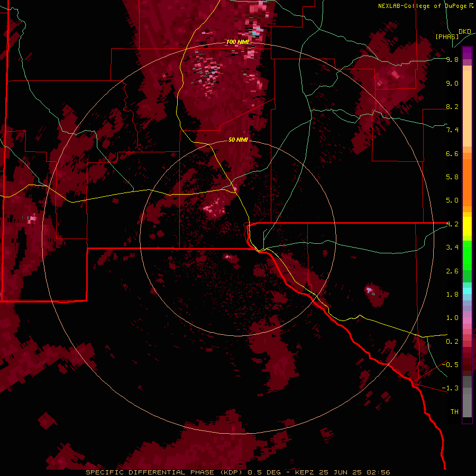Click the 'KEPZ' radar site identifier
Screen dimensions: 476x476
pyautogui.click(x=306, y=472)
